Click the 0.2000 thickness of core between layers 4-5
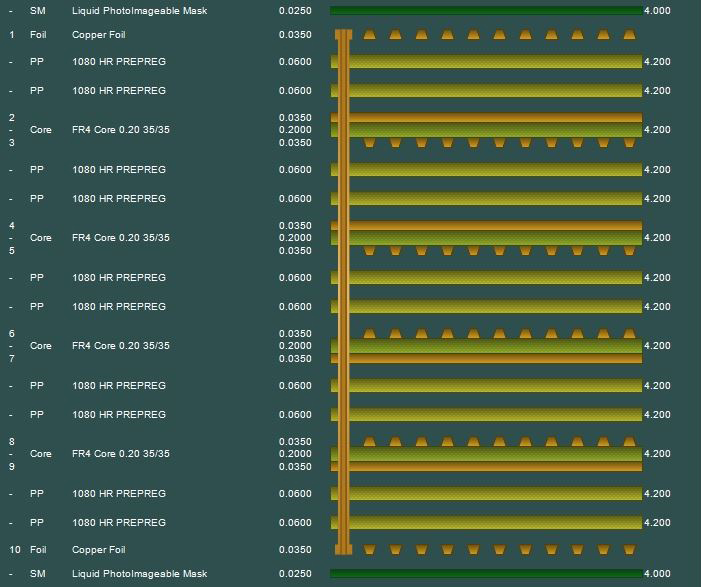 [295, 238]
